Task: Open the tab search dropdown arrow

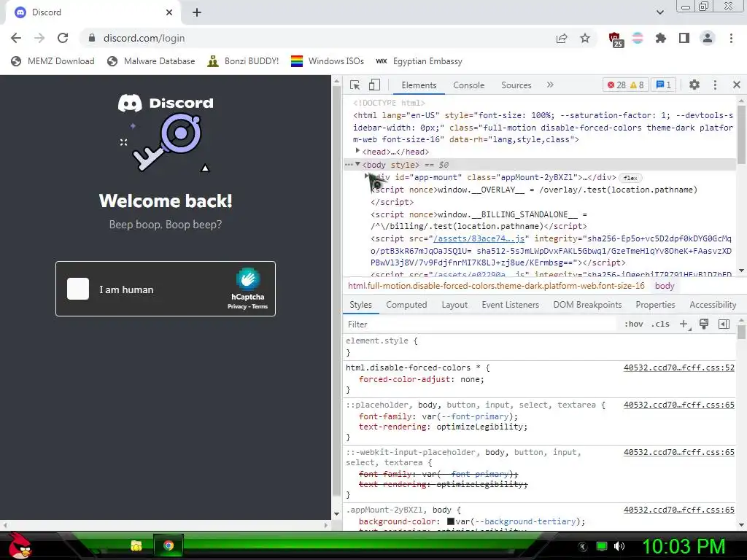Action: [659, 12]
